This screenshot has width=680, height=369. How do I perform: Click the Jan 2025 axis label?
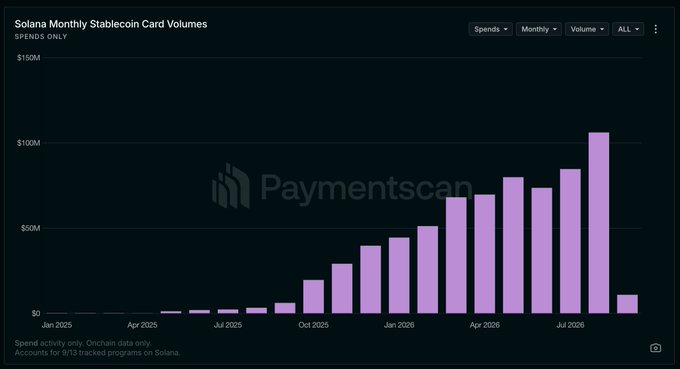[57, 325]
